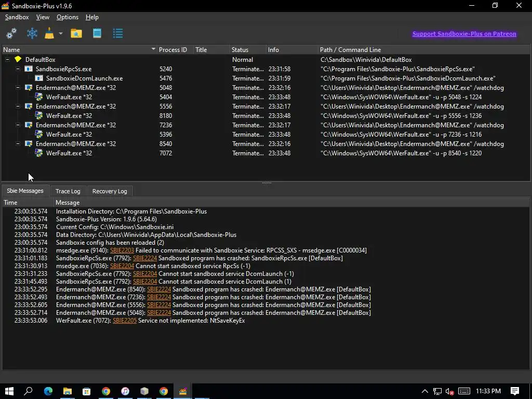Click icon of WerFault.exe PID 8180
Screen dimensions: 532x399
(x=39, y=115)
